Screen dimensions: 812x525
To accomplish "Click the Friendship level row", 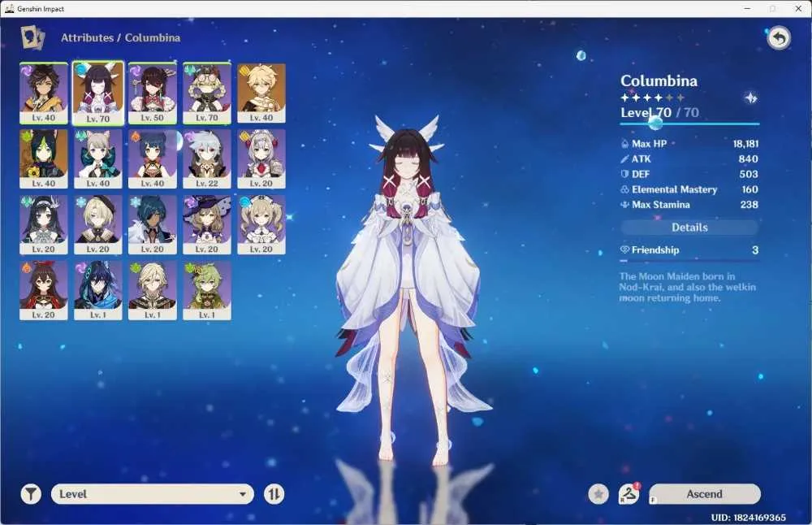I will pos(689,249).
